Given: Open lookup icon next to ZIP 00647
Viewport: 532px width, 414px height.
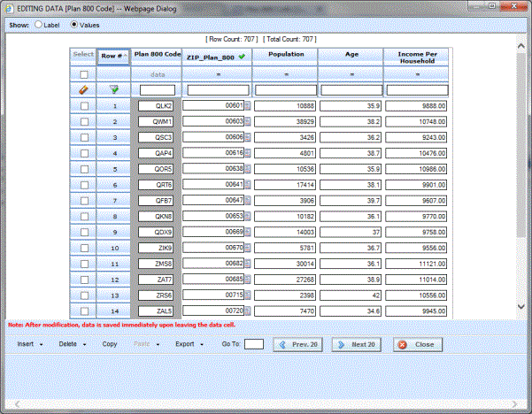Looking at the screenshot, I should coord(248,201).
